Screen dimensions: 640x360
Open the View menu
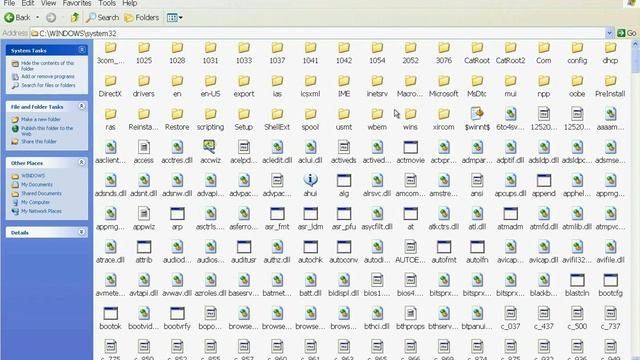(48, 3)
